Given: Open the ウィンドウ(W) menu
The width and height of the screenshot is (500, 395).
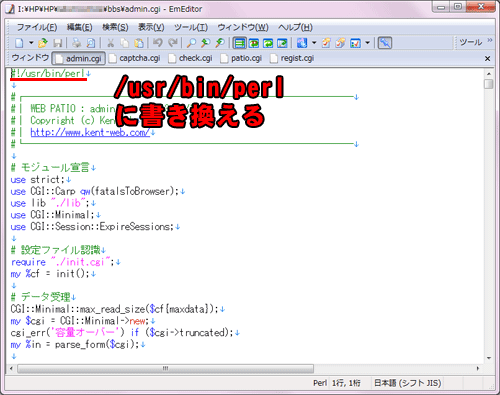Looking at the screenshot, I should click(x=243, y=27).
